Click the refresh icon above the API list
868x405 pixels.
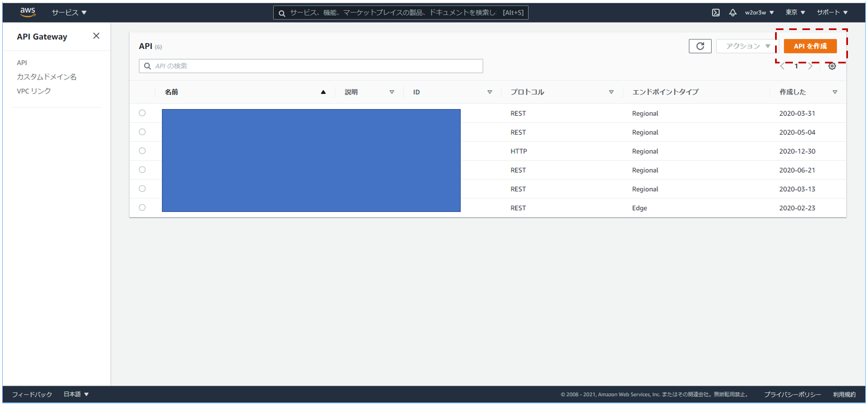tap(700, 46)
